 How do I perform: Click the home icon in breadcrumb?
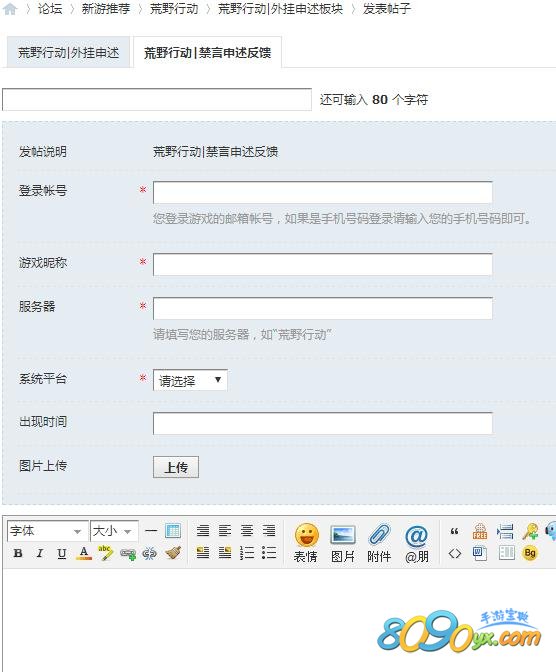coord(9,8)
